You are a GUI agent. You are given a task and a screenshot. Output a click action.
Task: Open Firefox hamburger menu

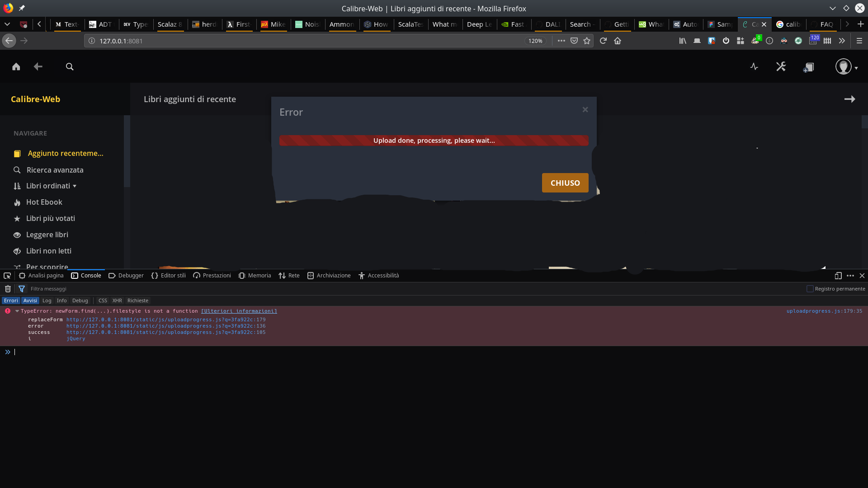coord(859,41)
